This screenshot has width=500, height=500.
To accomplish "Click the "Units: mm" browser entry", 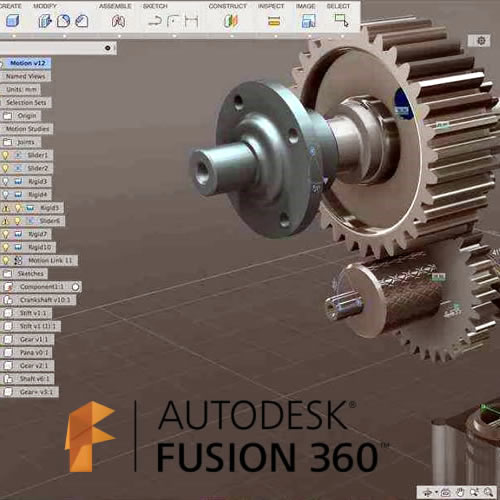I will pos(21,90).
